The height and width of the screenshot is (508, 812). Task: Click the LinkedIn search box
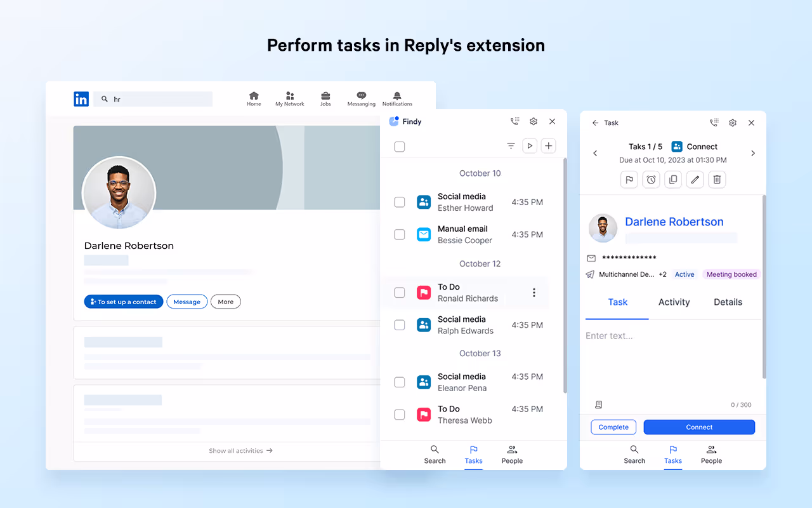[x=153, y=99]
